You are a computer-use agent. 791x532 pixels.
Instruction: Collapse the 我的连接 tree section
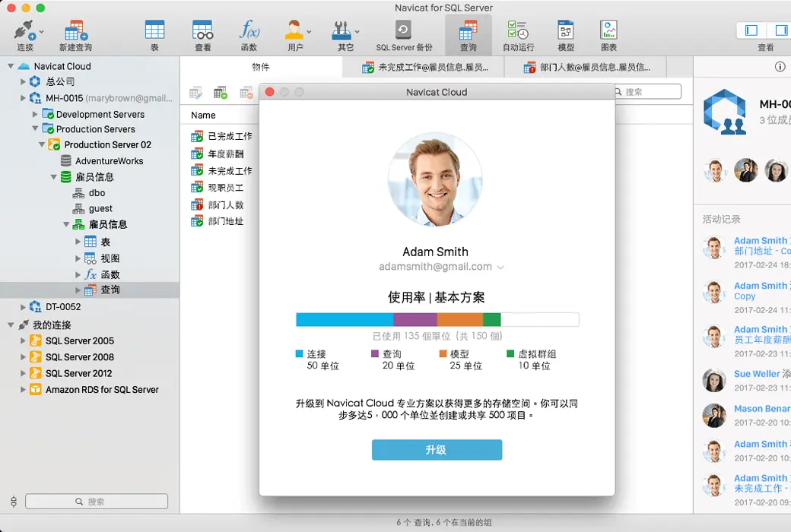pyautogui.click(x=11, y=325)
